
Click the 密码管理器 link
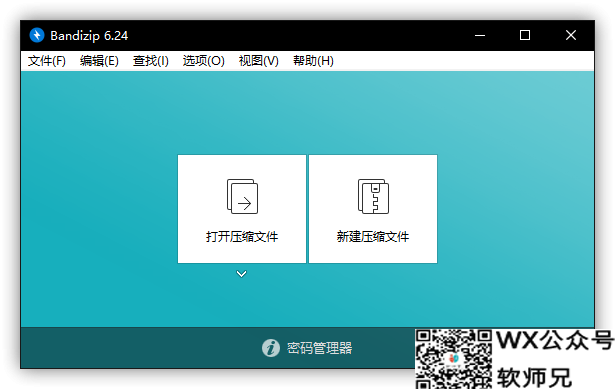(x=319, y=348)
